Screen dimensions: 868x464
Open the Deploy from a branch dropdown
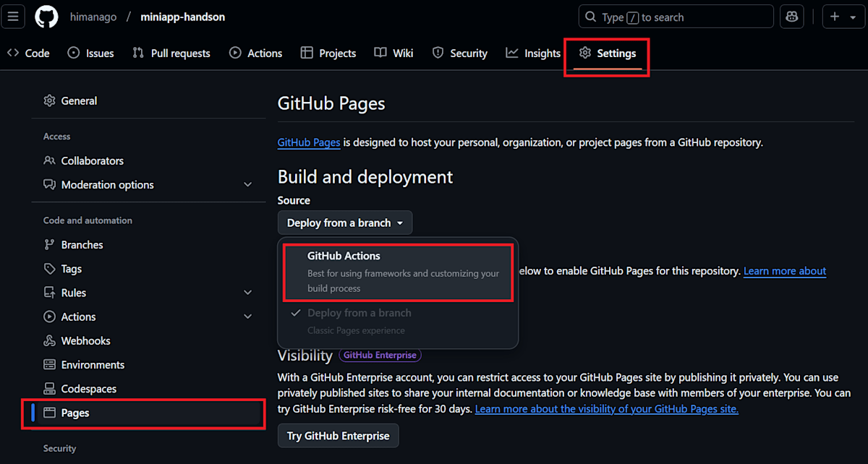click(345, 223)
